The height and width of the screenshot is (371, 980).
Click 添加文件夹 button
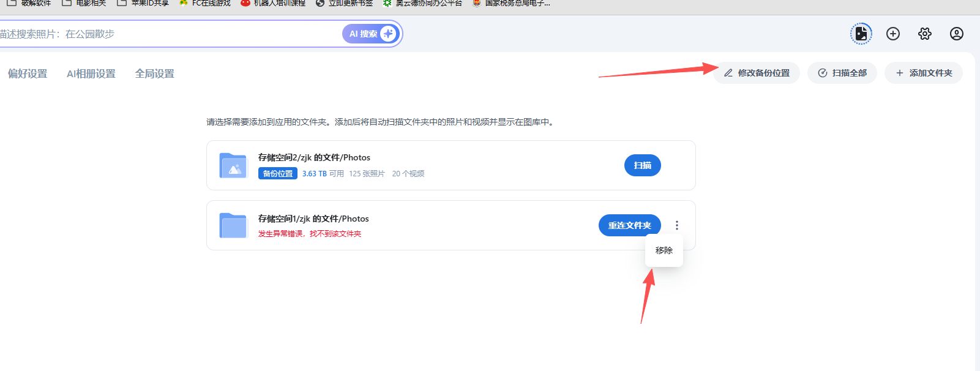coord(924,73)
